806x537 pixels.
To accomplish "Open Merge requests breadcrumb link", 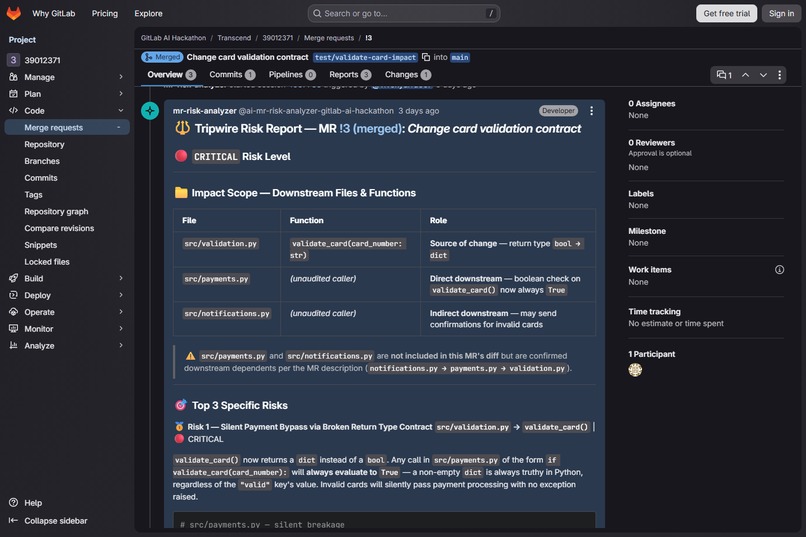I will (329, 38).
